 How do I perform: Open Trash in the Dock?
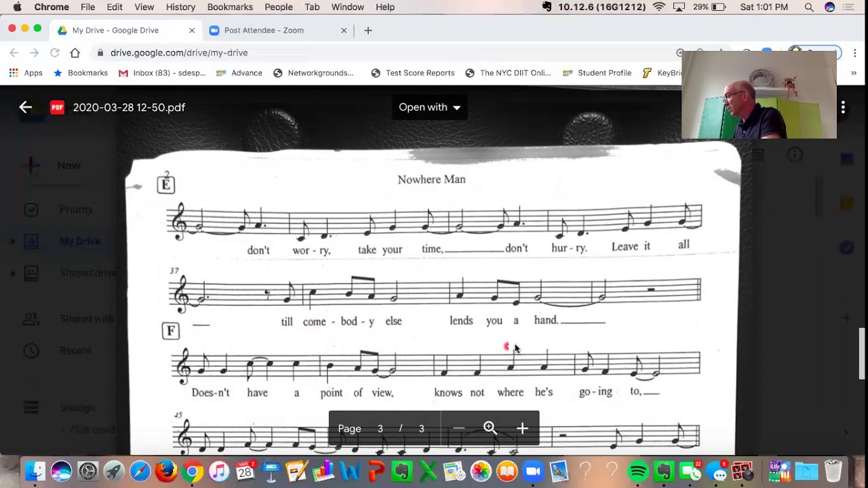833,471
